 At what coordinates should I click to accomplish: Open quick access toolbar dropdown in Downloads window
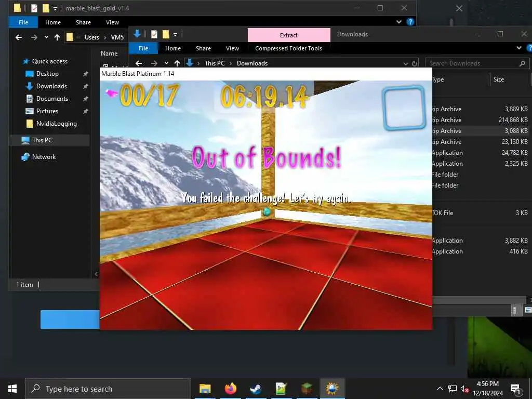176,35
